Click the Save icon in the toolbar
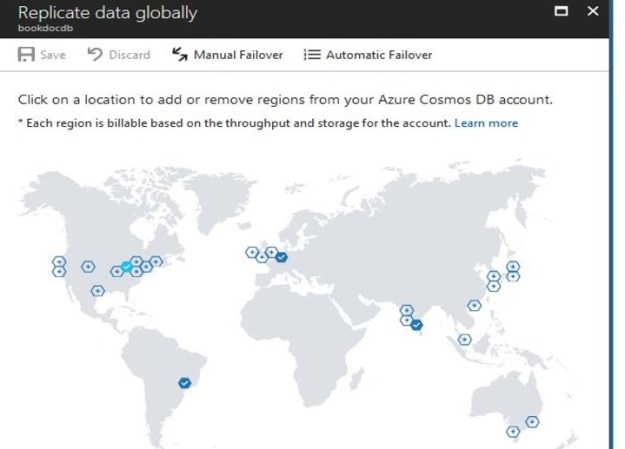 (x=27, y=55)
